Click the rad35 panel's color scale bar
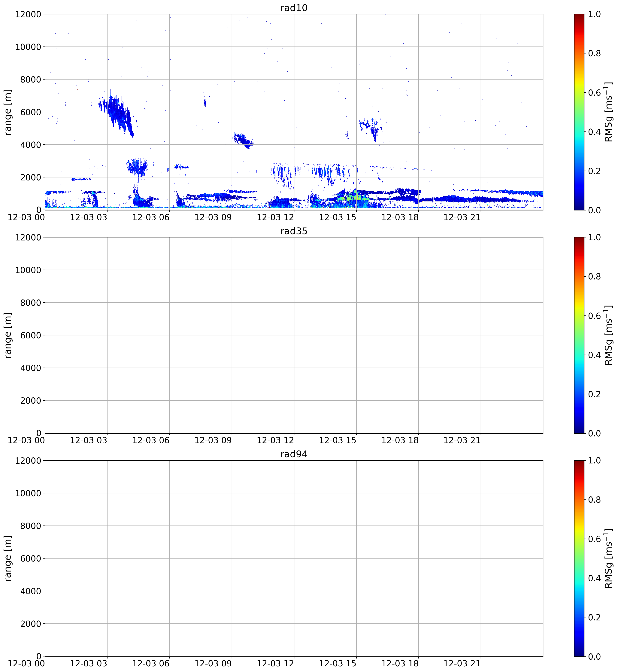The height and width of the screenshot is (672, 618). [579, 335]
